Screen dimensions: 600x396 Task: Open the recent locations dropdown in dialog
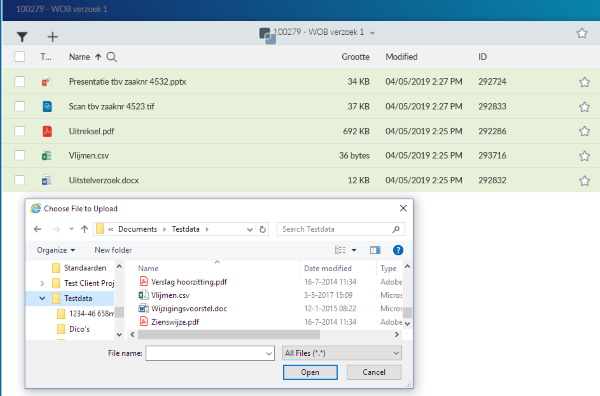point(71,229)
